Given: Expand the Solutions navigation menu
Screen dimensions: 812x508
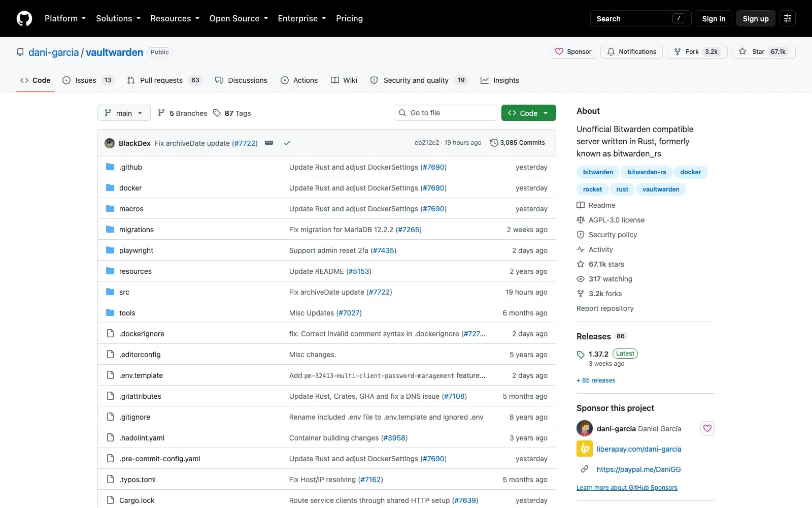Looking at the screenshot, I should (x=118, y=18).
